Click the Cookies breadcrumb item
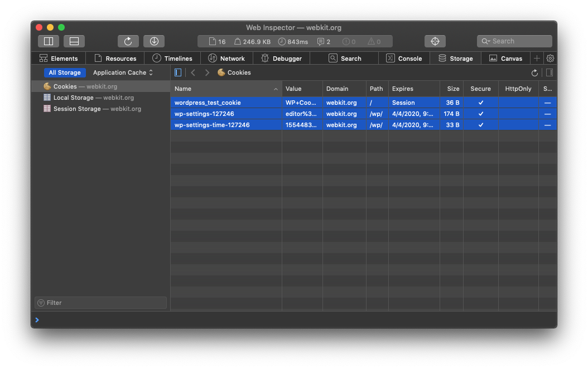 click(234, 72)
